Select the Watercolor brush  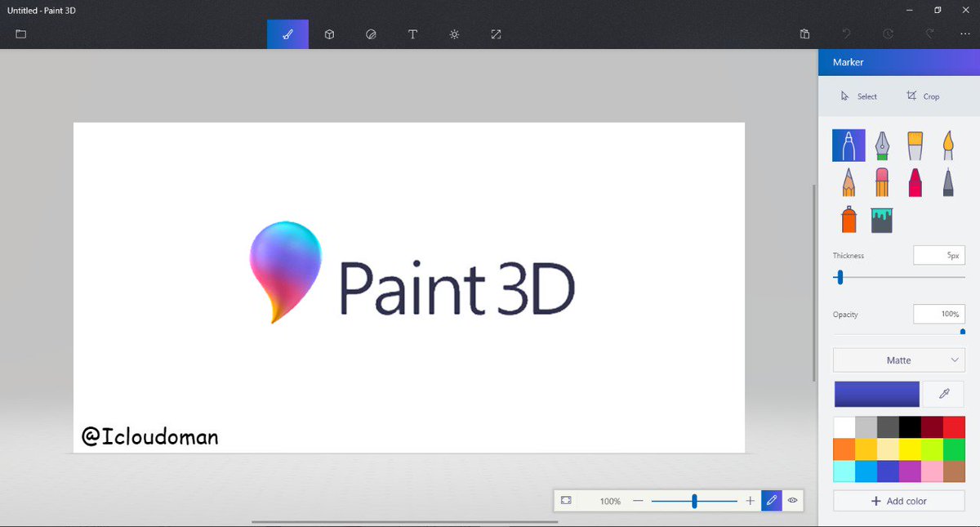948,145
